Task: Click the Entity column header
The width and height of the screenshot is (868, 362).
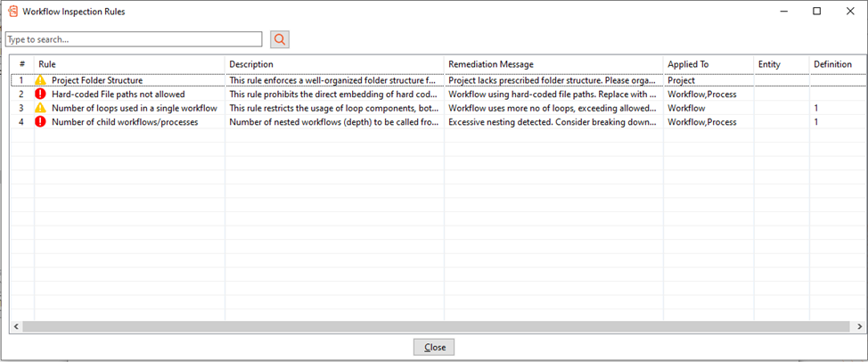Action: [x=780, y=64]
